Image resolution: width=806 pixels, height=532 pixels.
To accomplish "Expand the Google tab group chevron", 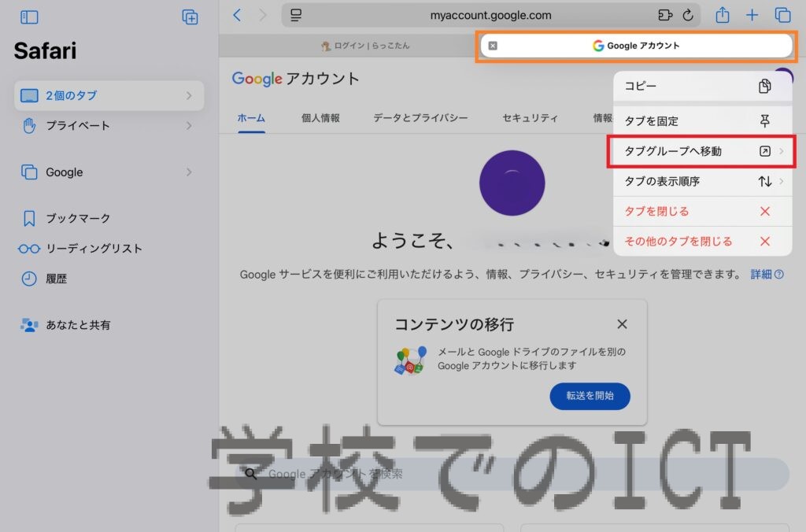I will (189, 172).
